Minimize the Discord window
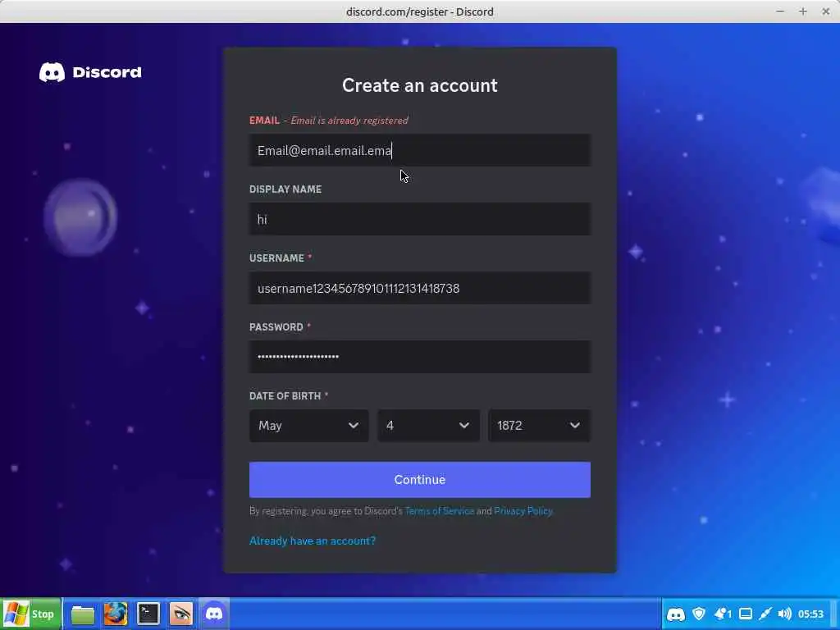This screenshot has width=840, height=630. (780, 11)
